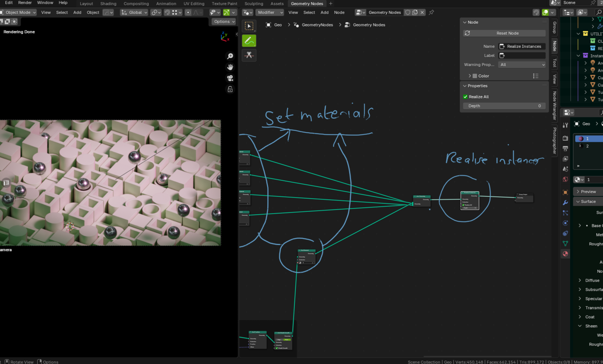Open the Modifiers wrench properties tab

(x=565, y=202)
